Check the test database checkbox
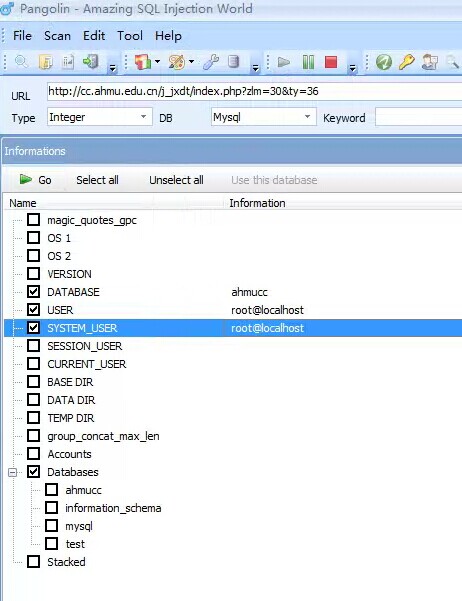This screenshot has height=601, width=462. click(x=51, y=544)
